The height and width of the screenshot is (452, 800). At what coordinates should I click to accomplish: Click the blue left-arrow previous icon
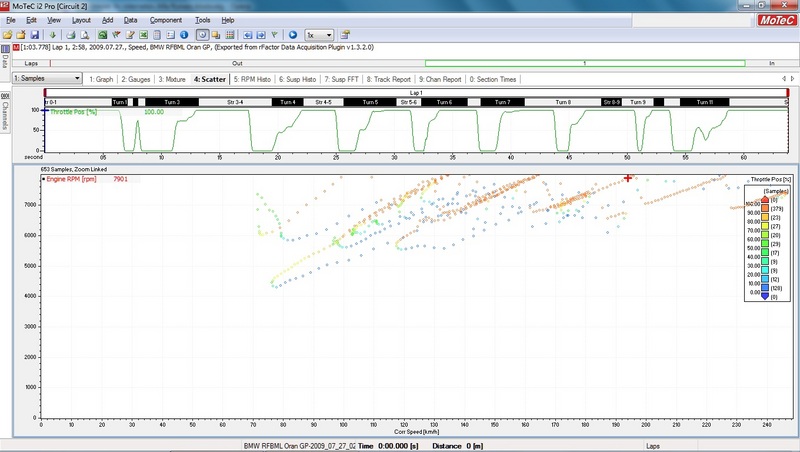pos(247,35)
